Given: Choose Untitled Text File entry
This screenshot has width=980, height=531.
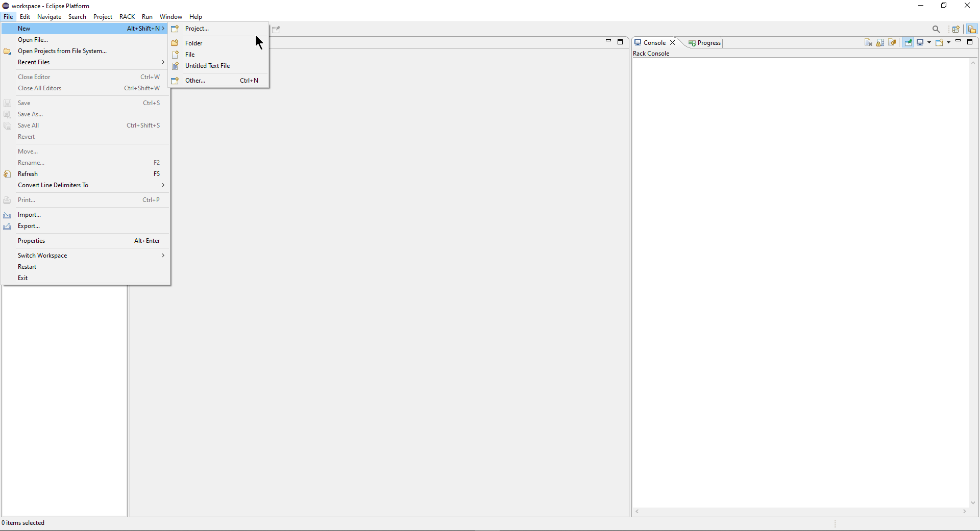Looking at the screenshot, I should point(219,66).
